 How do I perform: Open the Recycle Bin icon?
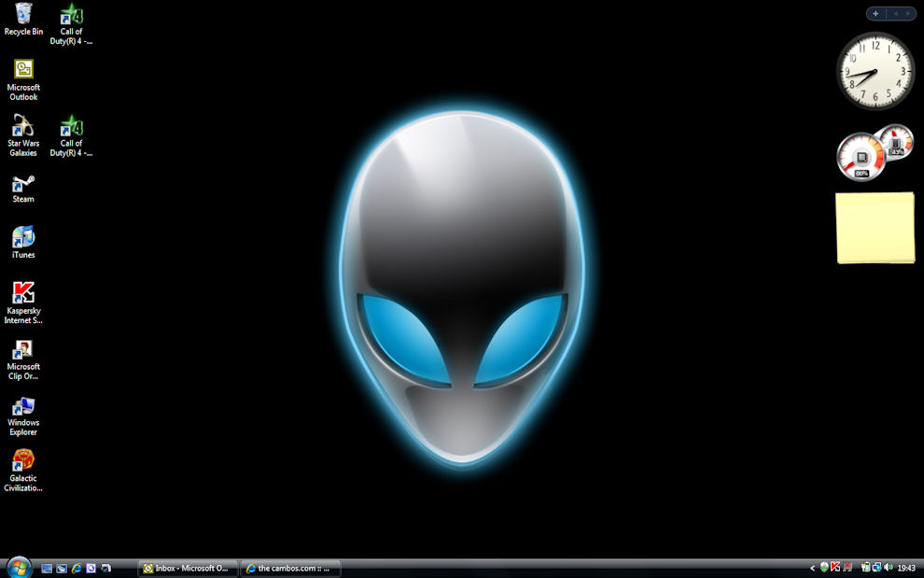(x=23, y=20)
